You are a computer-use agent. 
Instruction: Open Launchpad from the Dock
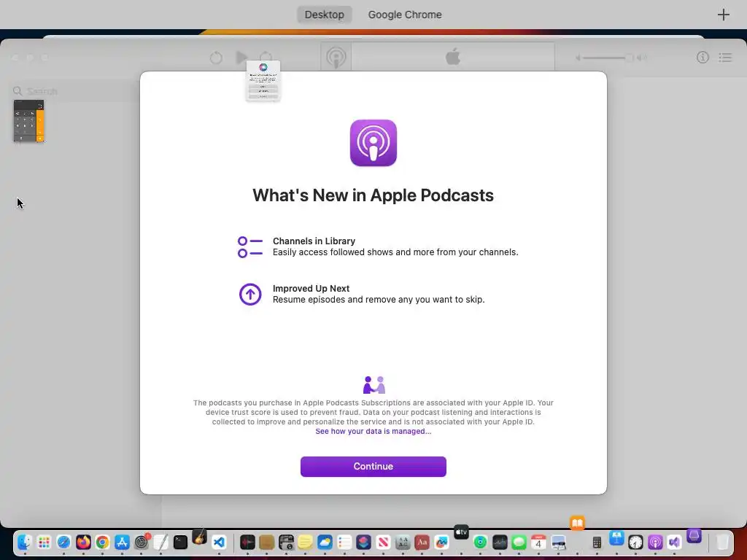(44, 542)
